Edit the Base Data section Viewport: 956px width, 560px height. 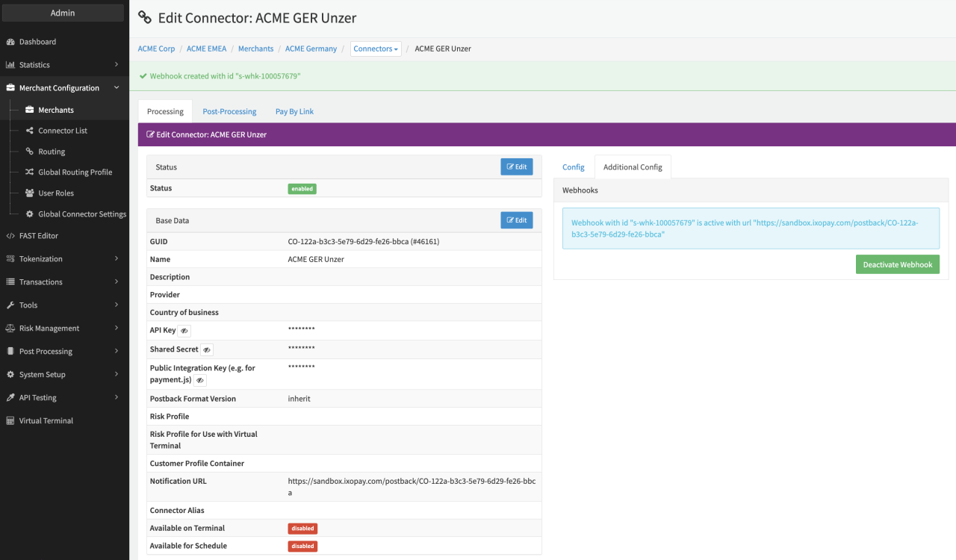pyautogui.click(x=516, y=220)
